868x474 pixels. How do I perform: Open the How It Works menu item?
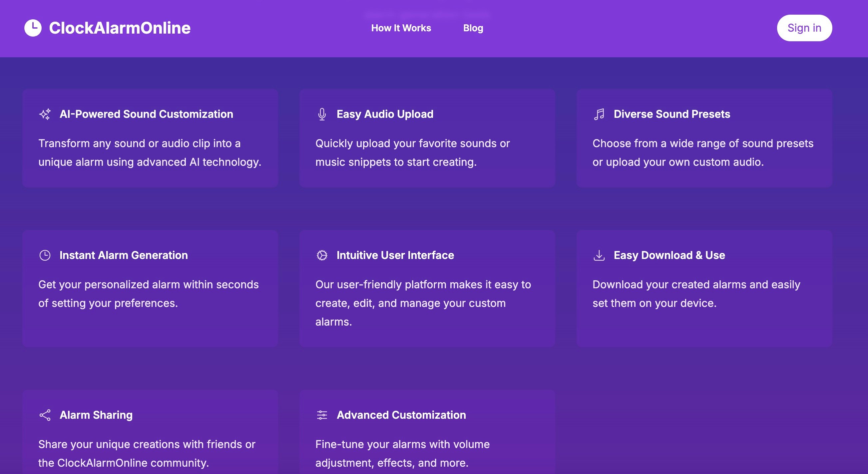(x=401, y=28)
